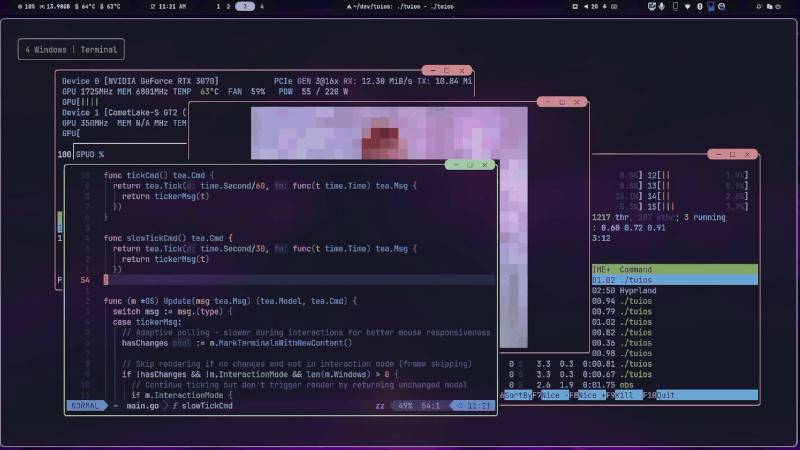The image size is (800, 450).
Task: Click main.go in editor statusline breadcrumb
Action: tap(142, 406)
